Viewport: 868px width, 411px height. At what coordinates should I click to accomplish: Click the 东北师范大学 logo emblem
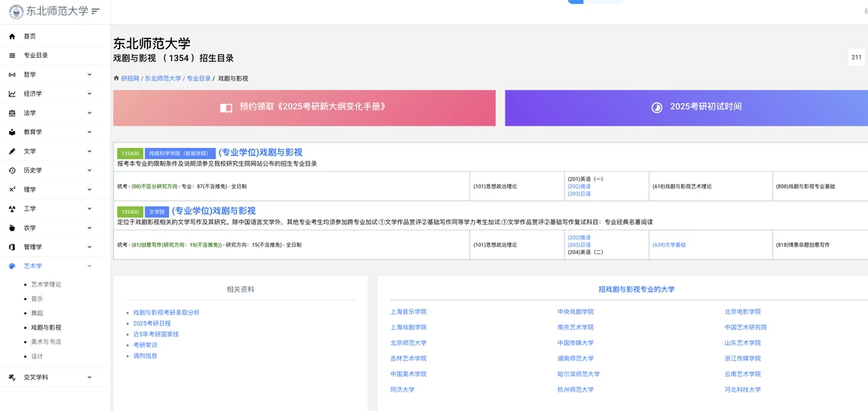[x=17, y=11]
